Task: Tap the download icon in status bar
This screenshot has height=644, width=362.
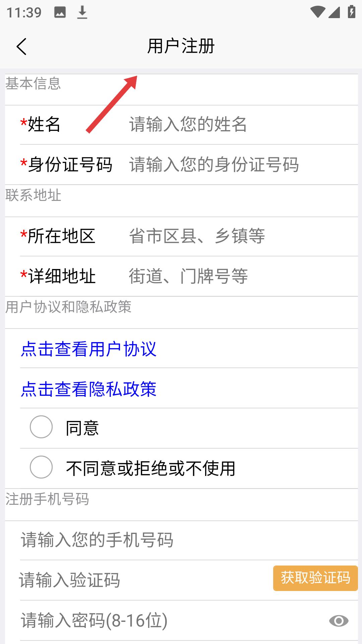Action: click(82, 13)
